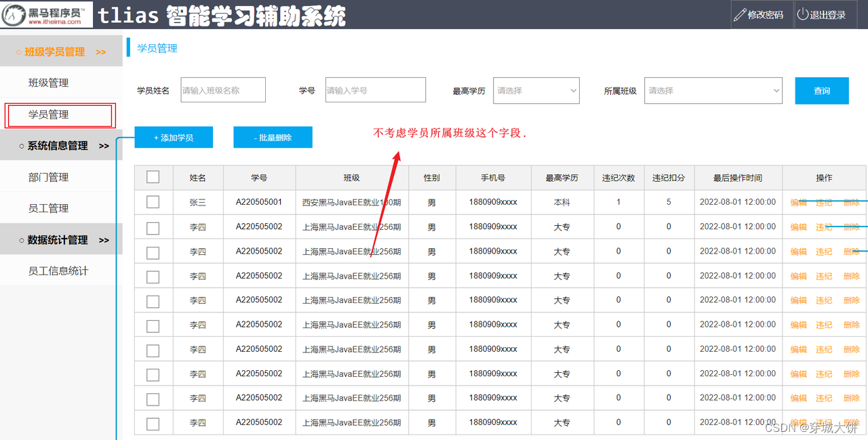Click the + 添加学员 button
Screen dimensions: 868x440
[x=174, y=138]
